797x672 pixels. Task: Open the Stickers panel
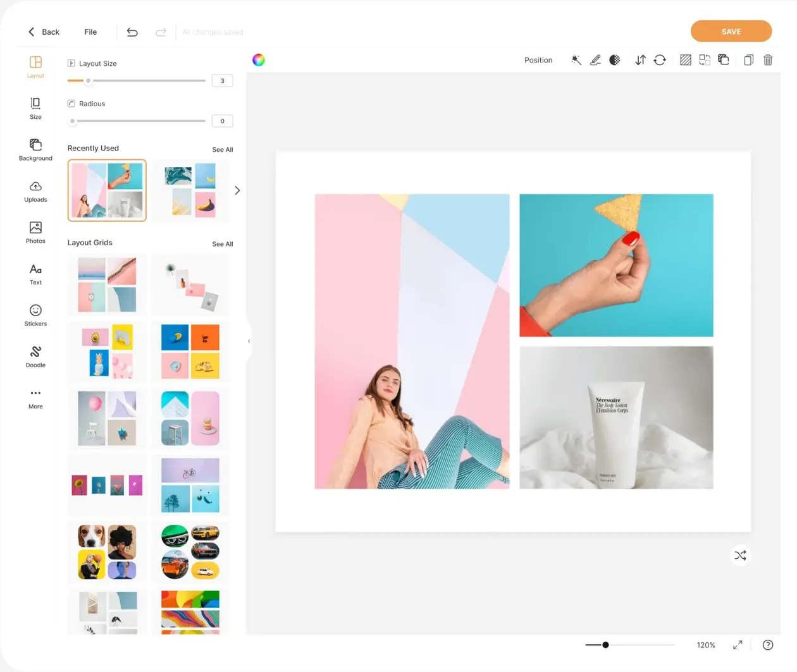[x=35, y=315]
